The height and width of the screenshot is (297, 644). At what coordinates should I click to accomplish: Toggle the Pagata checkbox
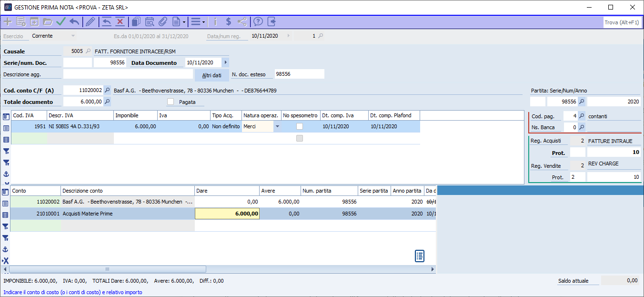(171, 102)
